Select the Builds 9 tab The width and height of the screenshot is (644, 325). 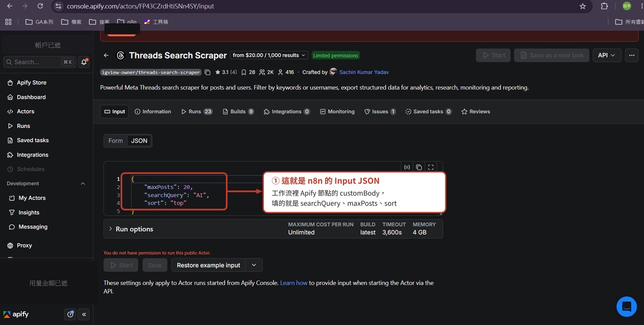click(238, 112)
